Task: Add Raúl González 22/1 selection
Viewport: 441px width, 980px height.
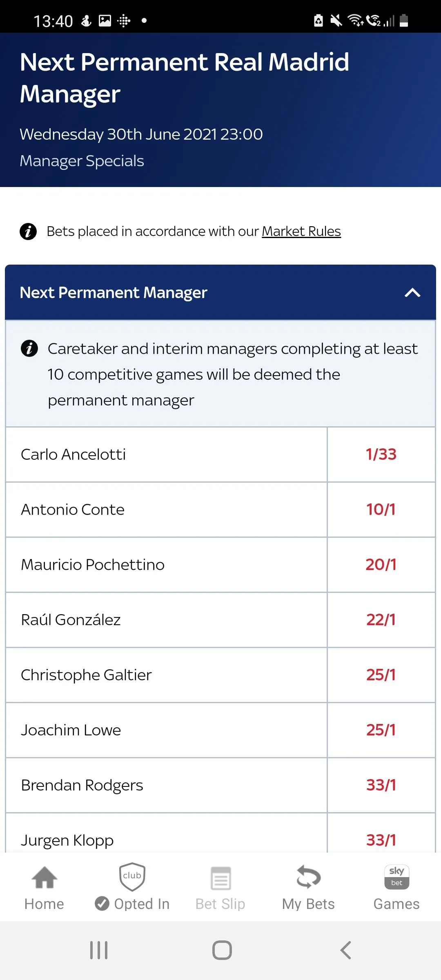Action: (x=381, y=620)
